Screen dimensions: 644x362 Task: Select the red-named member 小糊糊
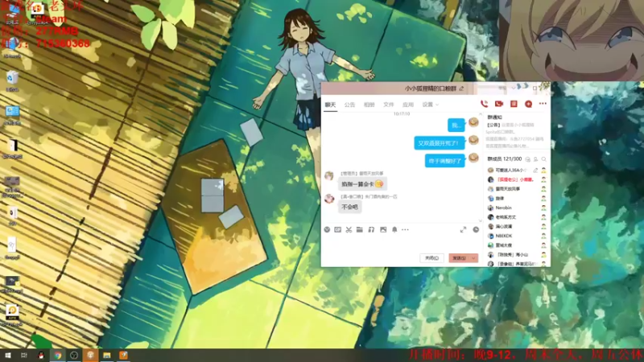pos(516,179)
